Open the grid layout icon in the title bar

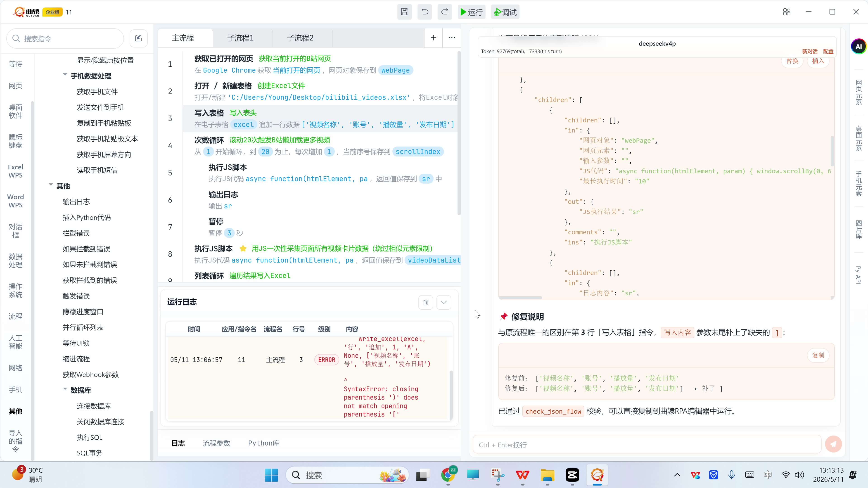coord(787,12)
